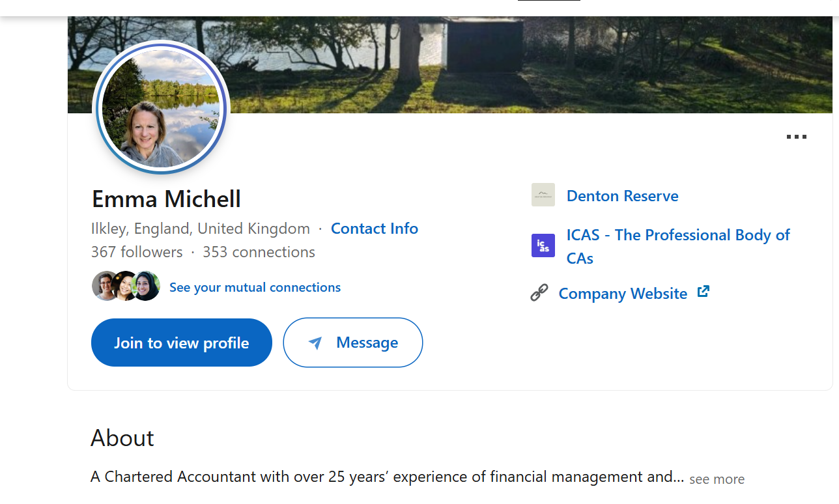Screen dimensions: 839x504
Task: Click the 367 followers count
Action: pyautogui.click(x=137, y=251)
